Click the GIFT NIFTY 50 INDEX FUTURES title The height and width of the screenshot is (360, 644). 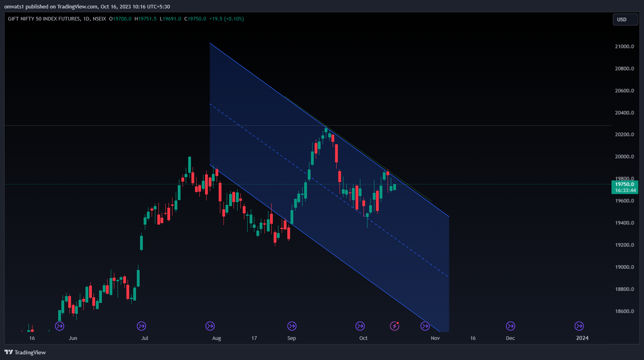click(44, 19)
